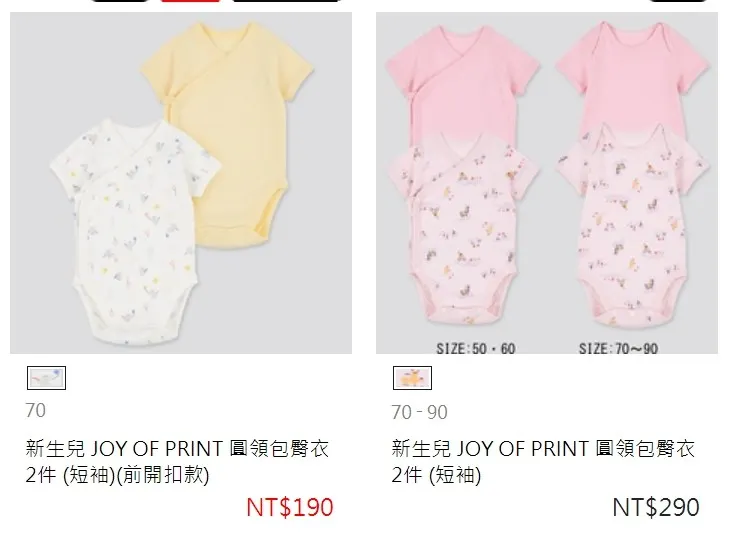Click the size 70 - 90 text

(420, 412)
